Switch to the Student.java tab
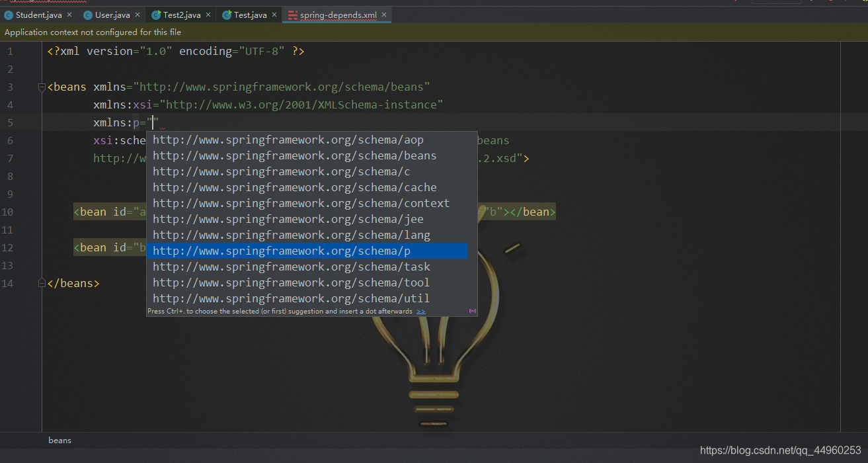Viewport: 868px width, 463px height. click(38, 15)
